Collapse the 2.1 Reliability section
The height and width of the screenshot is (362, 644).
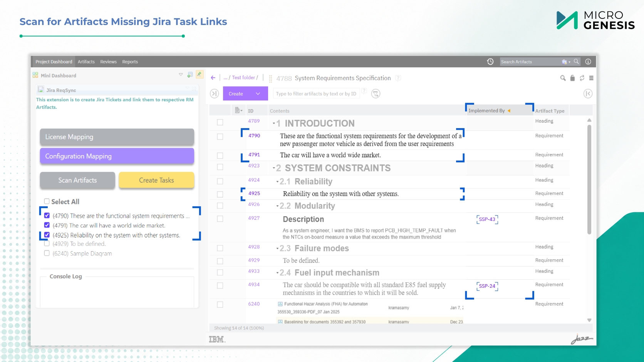click(277, 182)
